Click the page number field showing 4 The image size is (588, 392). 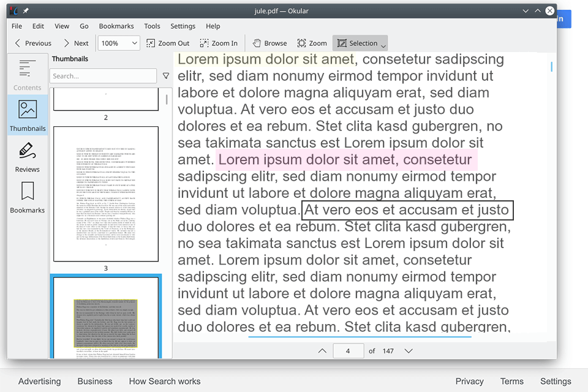(348, 350)
